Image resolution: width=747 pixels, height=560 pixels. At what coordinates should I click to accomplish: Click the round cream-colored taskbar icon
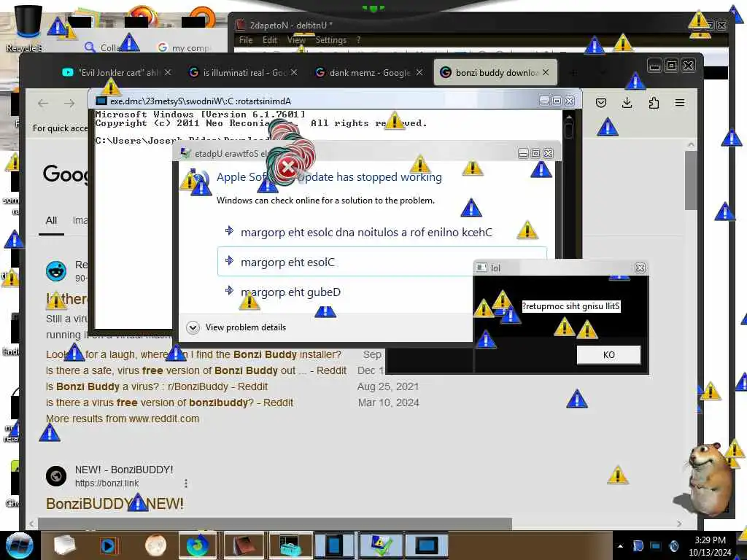pos(156,545)
